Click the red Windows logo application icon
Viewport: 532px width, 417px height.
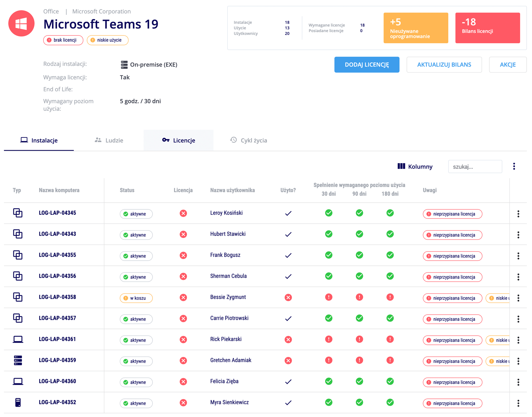click(21, 23)
